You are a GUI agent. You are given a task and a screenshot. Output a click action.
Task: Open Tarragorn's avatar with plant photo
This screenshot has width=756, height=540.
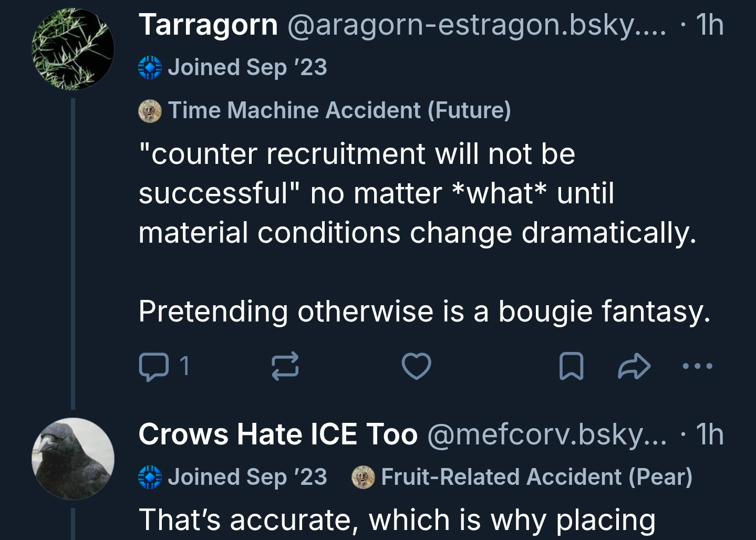73,50
